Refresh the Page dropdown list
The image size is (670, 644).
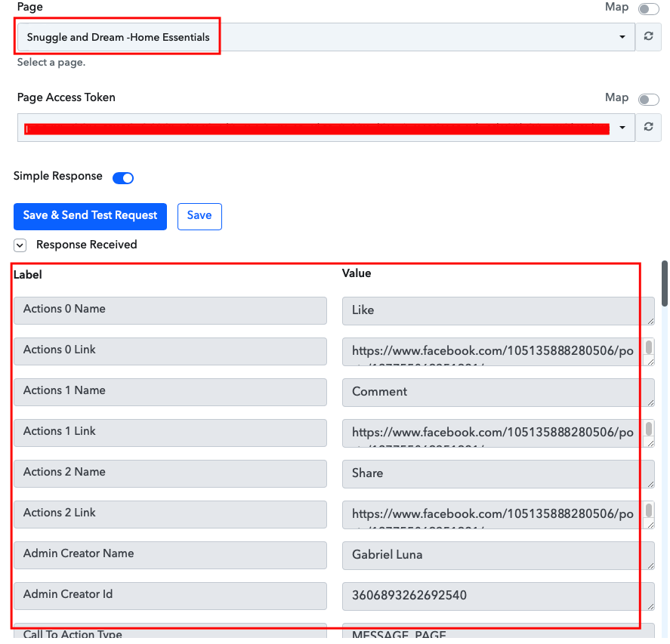click(x=648, y=37)
